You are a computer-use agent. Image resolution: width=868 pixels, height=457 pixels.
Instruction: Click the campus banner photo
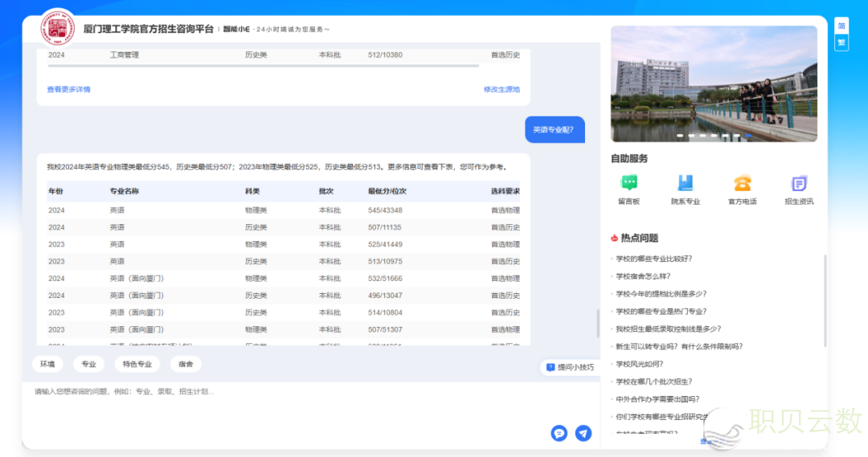[x=714, y=84]
